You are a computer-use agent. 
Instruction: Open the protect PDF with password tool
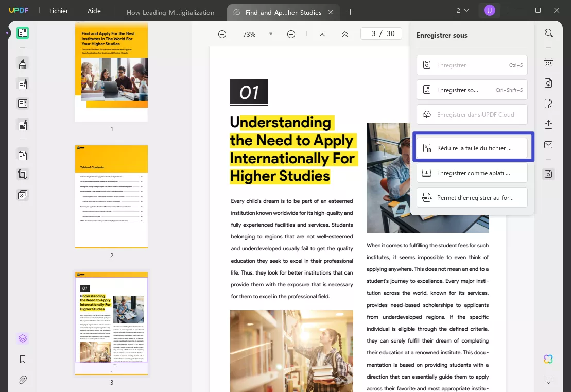548,104
